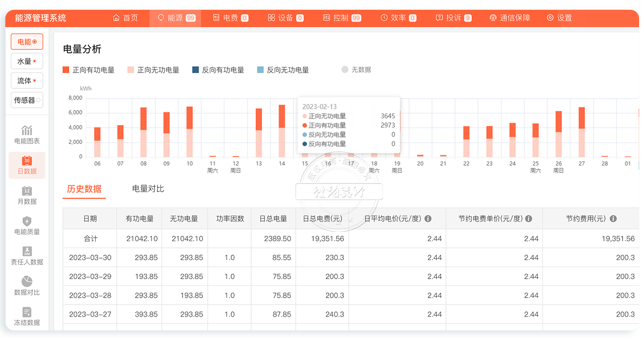Screen dimensions: 644x345
Task: Click the 日总电量 column header
Action: click(x=273, y=219)
